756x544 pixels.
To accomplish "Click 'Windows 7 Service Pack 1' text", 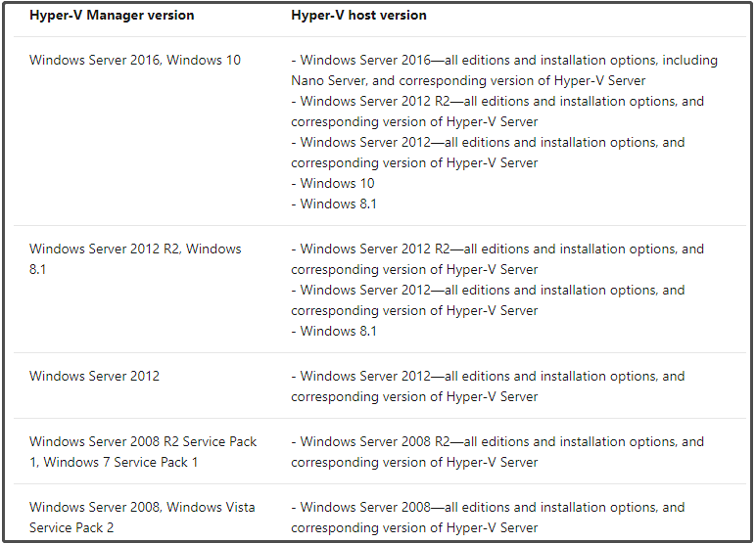I will [120, 463].
